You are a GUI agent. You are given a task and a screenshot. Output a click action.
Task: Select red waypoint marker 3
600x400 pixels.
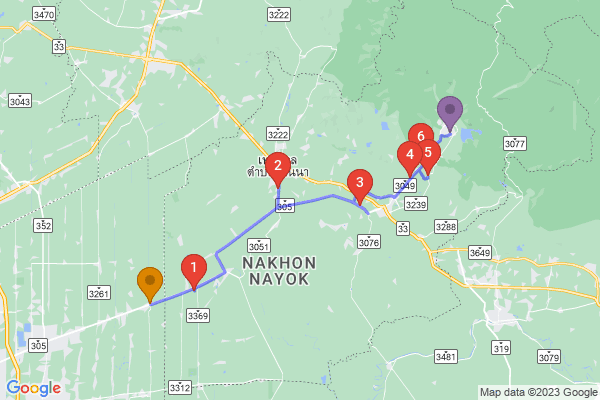360,187
